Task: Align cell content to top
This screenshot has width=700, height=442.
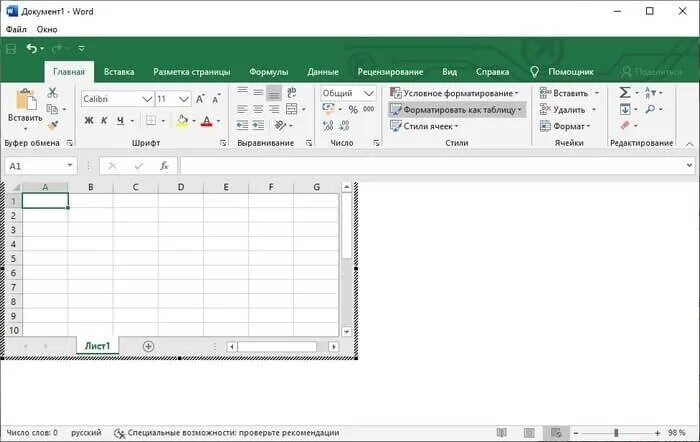Action: tap(242, 92)
